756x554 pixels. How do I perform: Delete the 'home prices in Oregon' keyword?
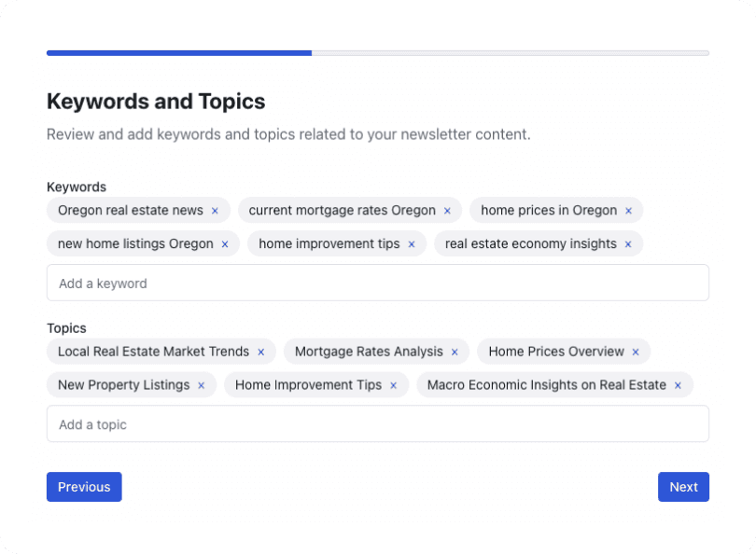pos(629,211)
